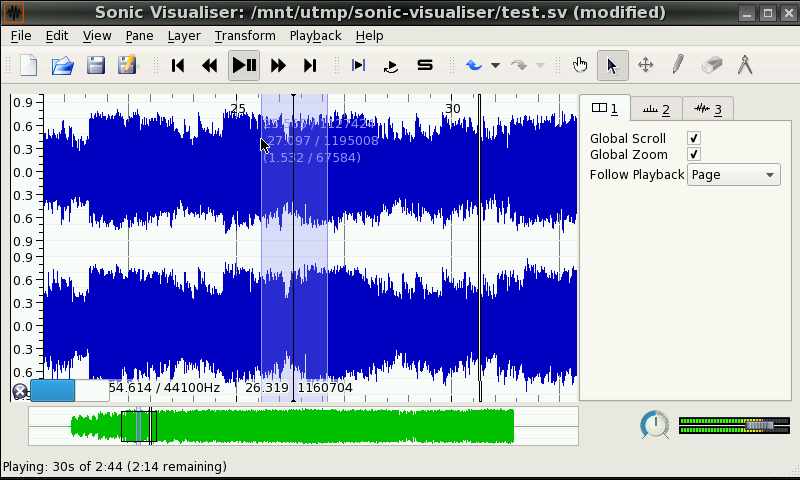The image size is (800, 480).
Task: Open the Undo history dropdown arrow
Action: tap(495, 65)
